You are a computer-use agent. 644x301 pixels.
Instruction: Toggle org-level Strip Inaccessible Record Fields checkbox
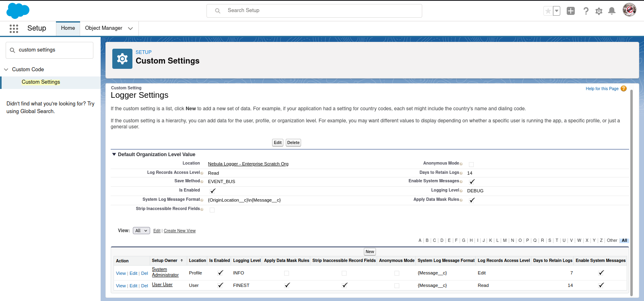point(212,210)
